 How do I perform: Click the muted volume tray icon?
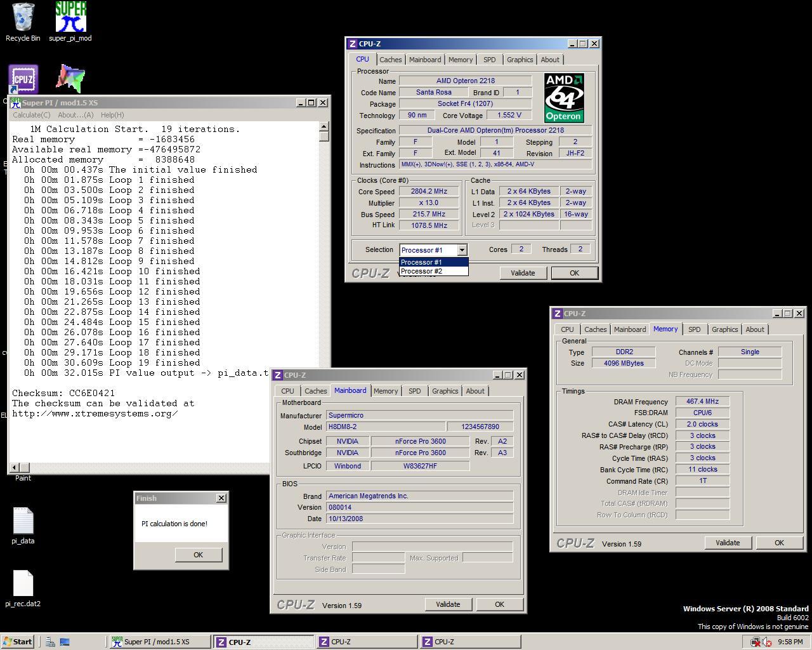(x=767, y=642)
